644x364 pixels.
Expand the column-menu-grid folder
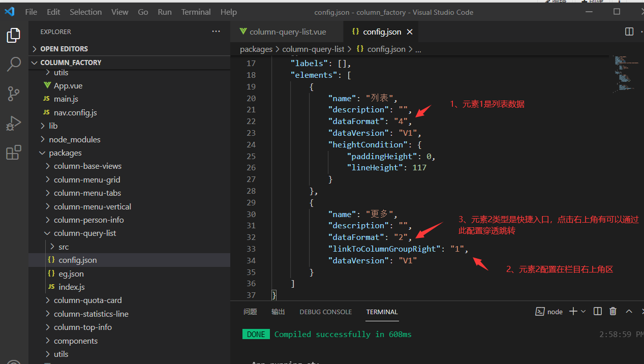click(87, 179)
